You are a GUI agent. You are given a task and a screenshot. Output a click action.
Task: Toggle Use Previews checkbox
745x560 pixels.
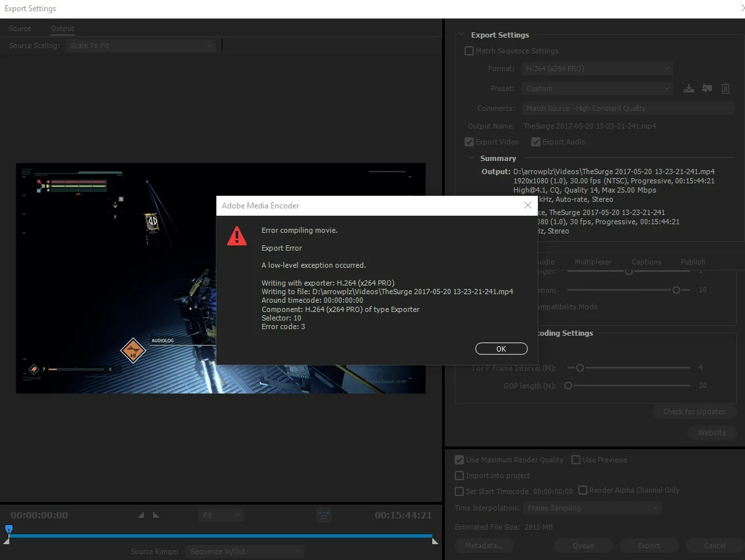click(x=576, y=460)
